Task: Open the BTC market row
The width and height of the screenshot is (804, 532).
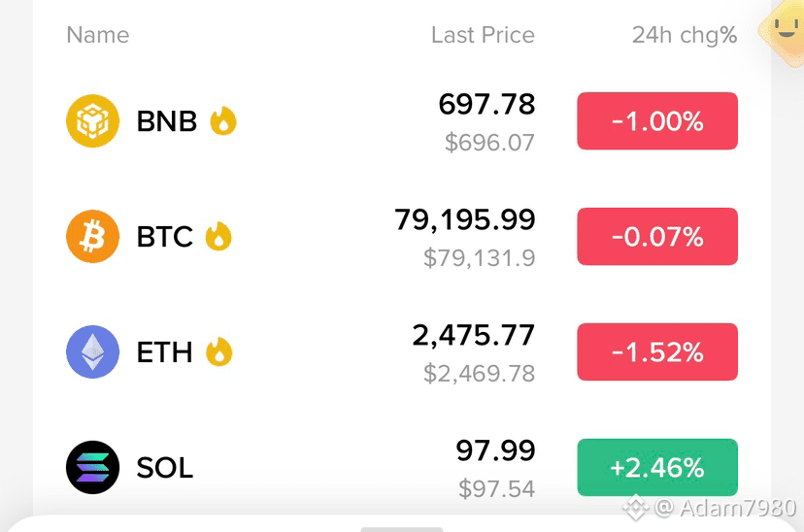Action: (x=402, y=236)
